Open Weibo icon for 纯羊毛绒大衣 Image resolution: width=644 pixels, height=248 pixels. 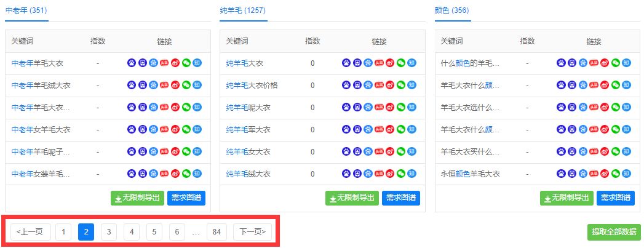tap(390, 174)
